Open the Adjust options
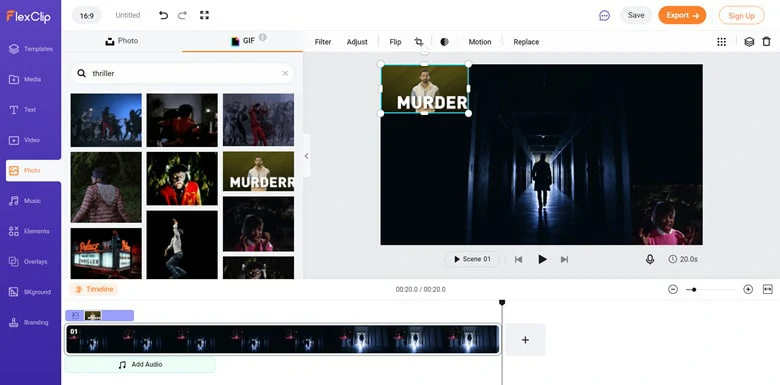 (x=357, y=42)
